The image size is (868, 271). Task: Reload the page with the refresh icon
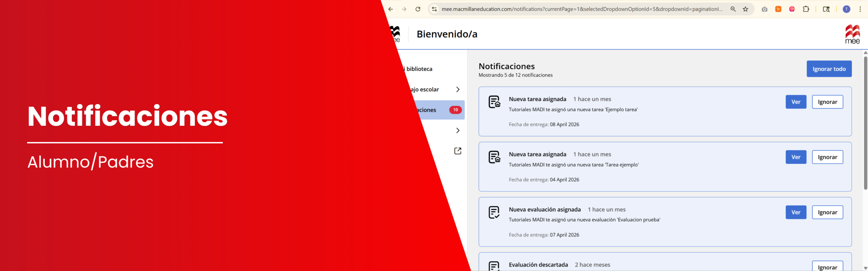coord(418,9)
